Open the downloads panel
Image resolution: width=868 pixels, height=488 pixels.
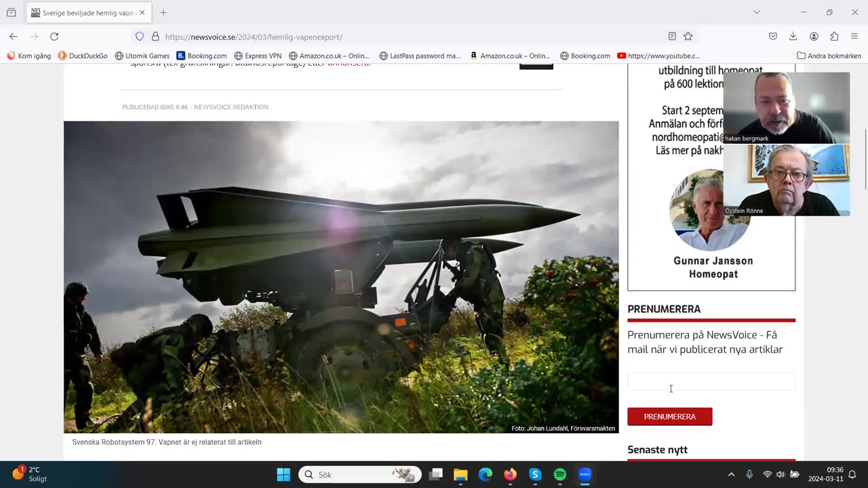[x=793, y=37]
